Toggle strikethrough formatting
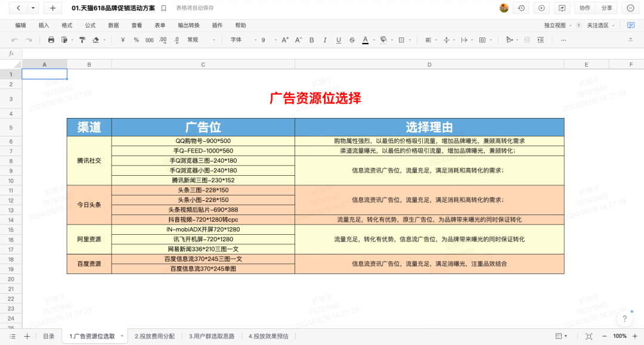Screen dimensions: 644x345 coord(352,40)
